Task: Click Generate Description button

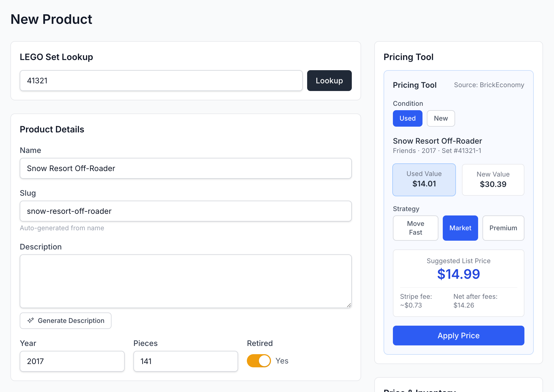Action: click(x=66, y=321)
